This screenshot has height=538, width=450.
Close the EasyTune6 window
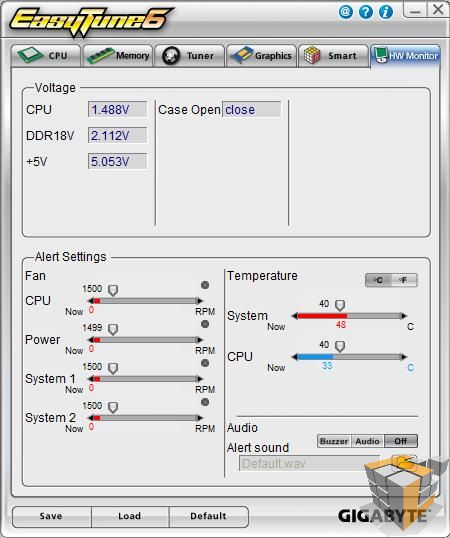pyautogui.click(x=438, y=10)
